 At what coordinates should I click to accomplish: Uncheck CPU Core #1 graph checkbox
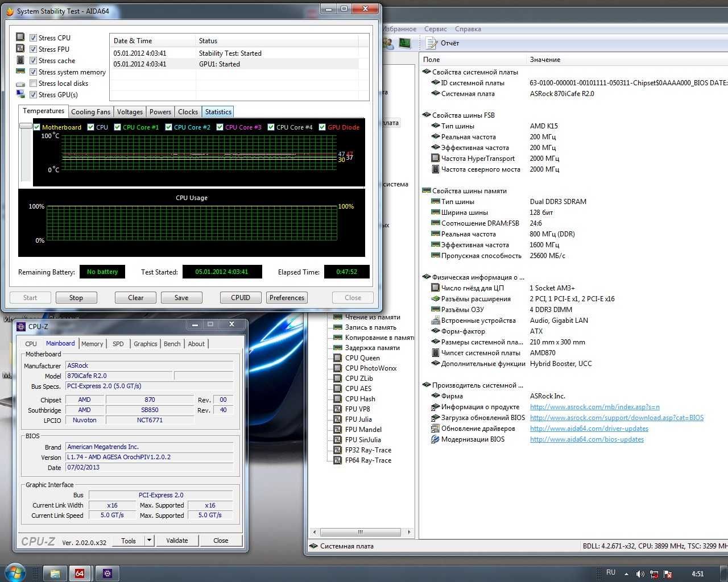[x=118, y=127]
